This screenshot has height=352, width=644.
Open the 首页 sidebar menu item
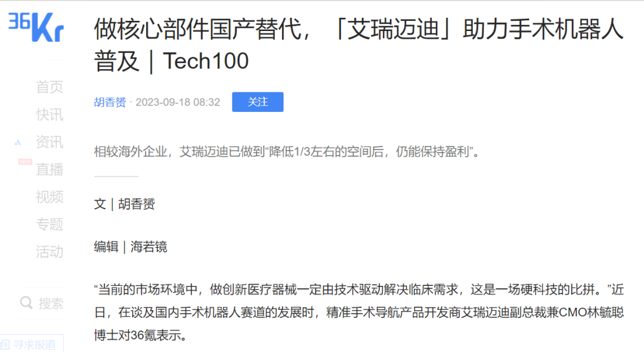pos(49,87)
